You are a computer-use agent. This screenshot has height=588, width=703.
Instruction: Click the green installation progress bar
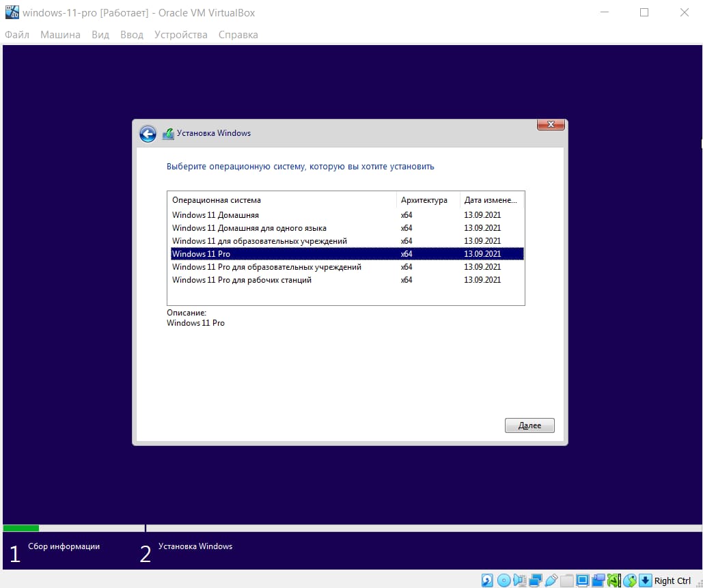(x=21, y=529)
